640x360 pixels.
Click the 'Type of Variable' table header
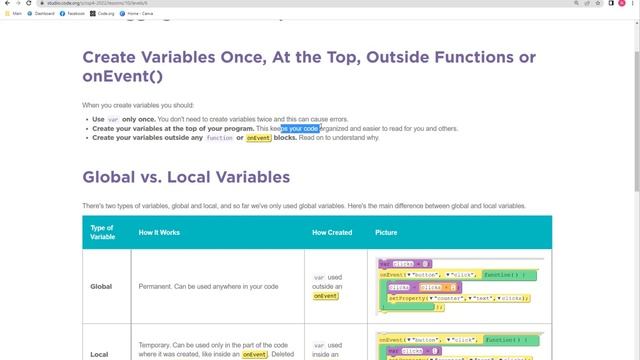coord(102,232)
